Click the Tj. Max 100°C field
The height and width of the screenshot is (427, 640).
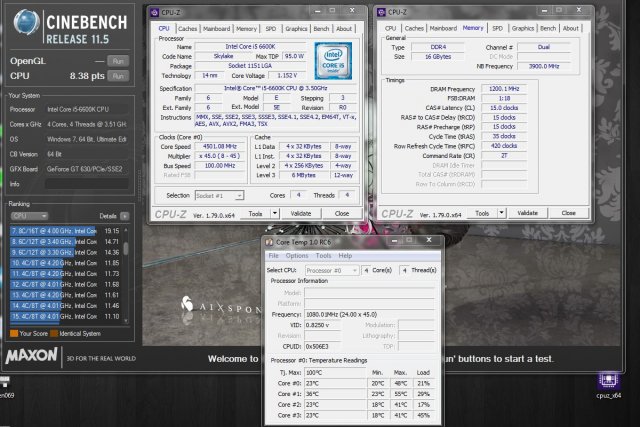click(335, 373)
